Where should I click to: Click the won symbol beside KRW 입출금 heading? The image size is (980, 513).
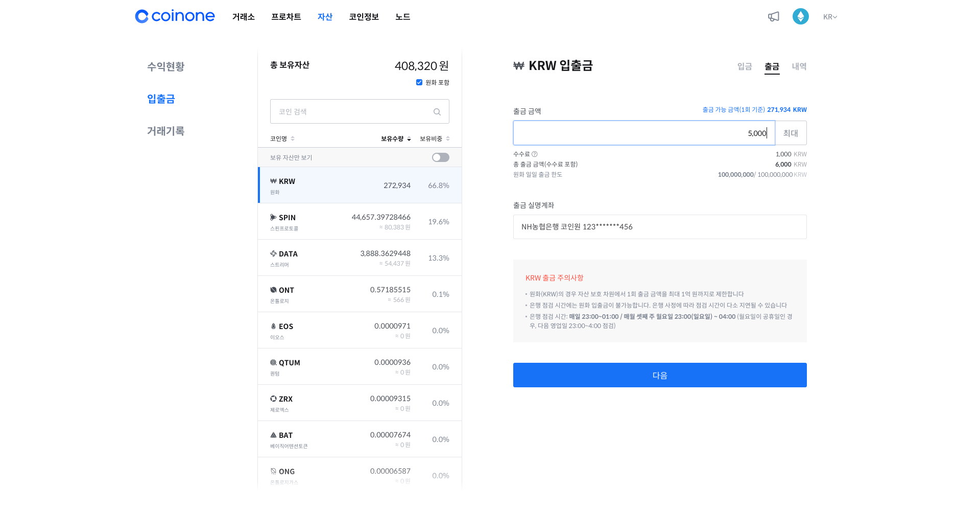point(519,66)
